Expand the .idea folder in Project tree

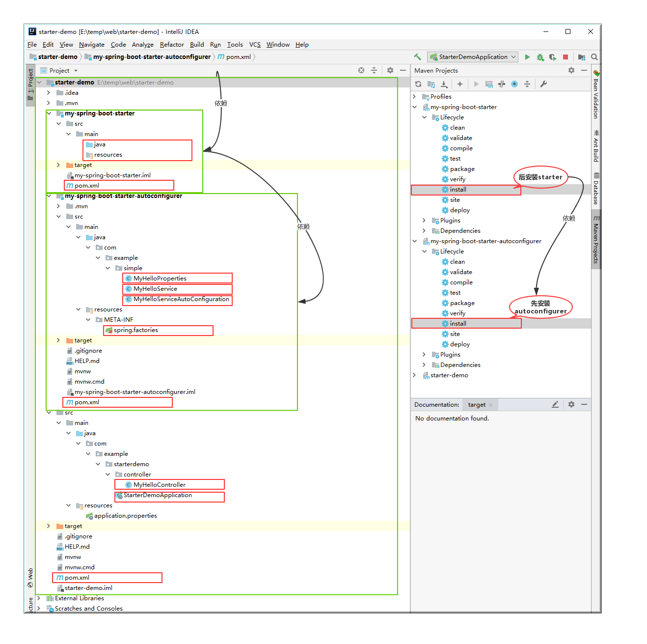point(49,93)
